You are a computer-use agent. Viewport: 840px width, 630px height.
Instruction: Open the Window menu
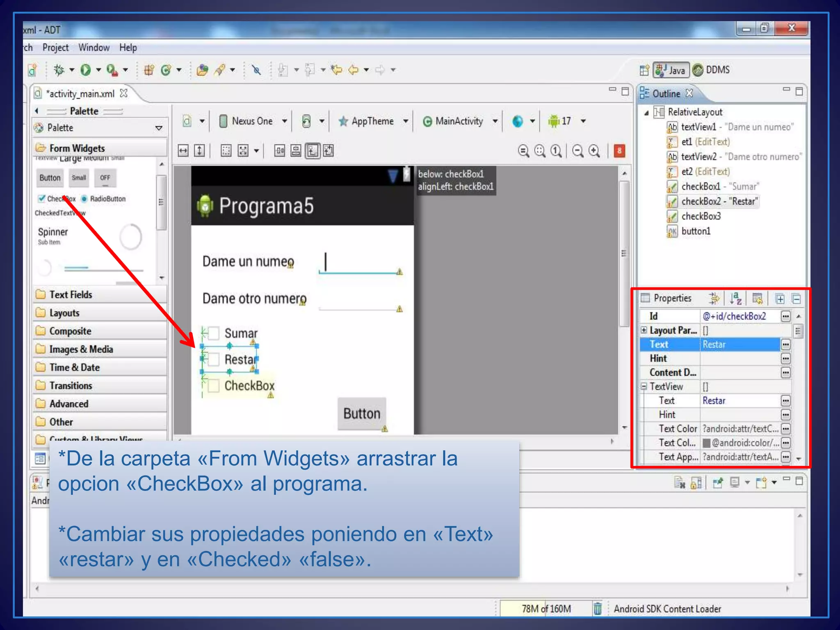(x=94, y=48)
